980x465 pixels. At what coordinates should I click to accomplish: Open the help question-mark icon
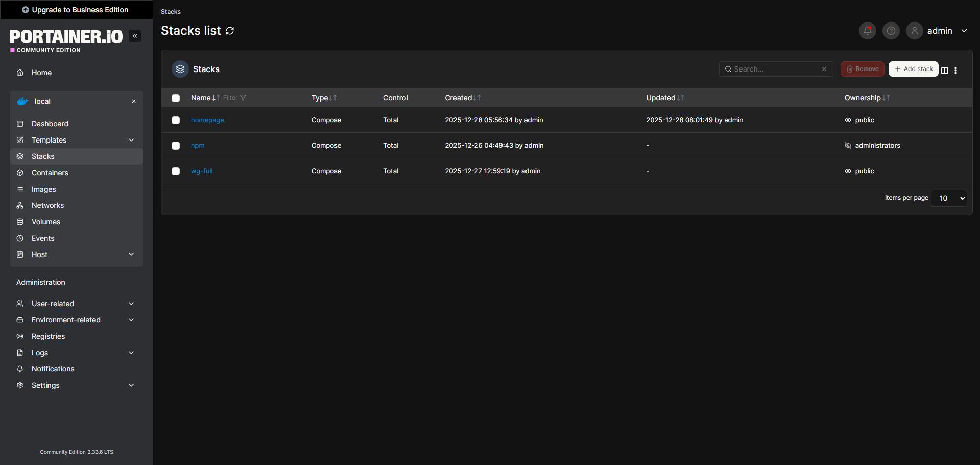pyautogui.click(x=891, y=31)
